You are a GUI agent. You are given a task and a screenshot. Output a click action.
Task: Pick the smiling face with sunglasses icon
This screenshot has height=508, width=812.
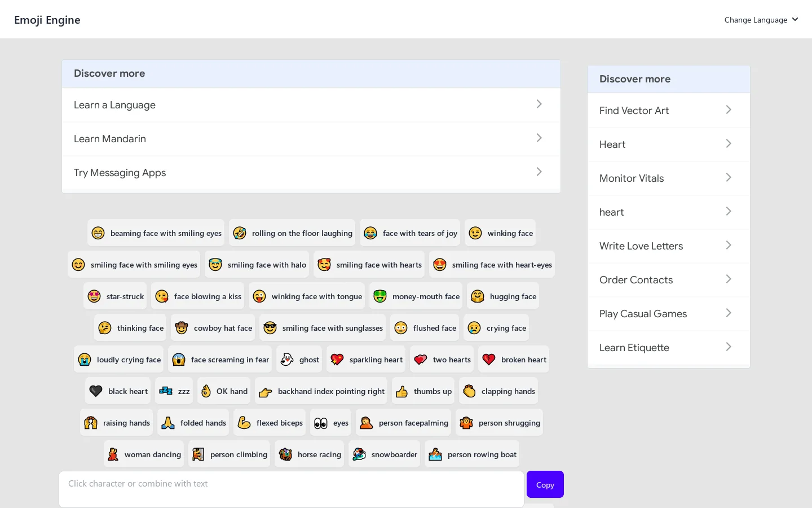point(270,328)
